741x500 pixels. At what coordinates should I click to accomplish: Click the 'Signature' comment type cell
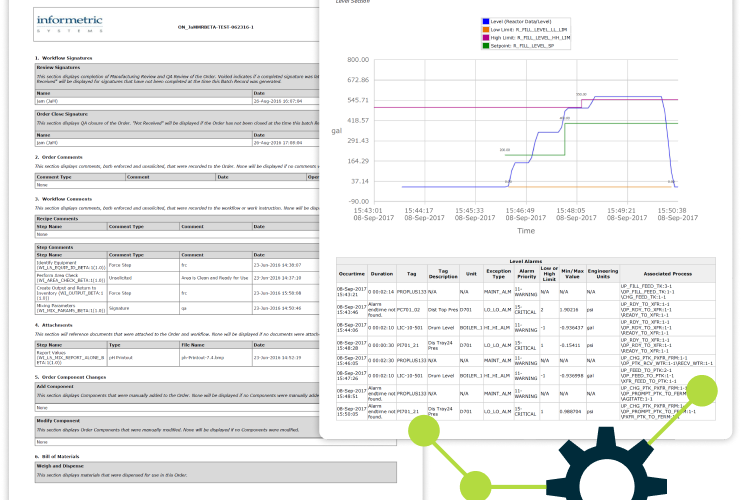[144, 308]
